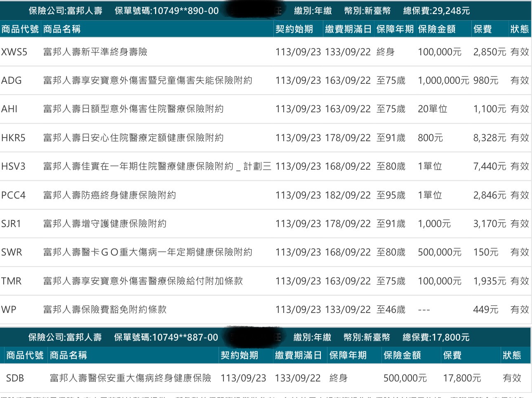Click 富邦人壽醫卡GO重大傷病一年定期健康保險附約 name

[148, 252]
